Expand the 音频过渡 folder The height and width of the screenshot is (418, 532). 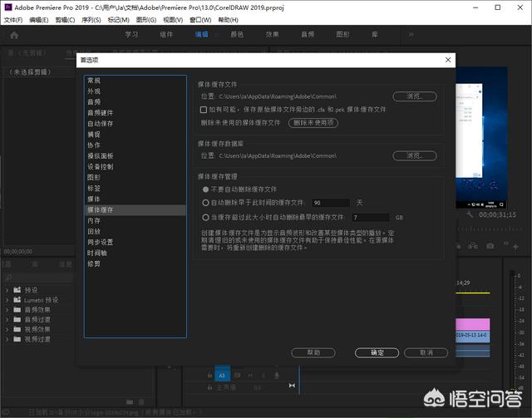[x=7, y=320]
